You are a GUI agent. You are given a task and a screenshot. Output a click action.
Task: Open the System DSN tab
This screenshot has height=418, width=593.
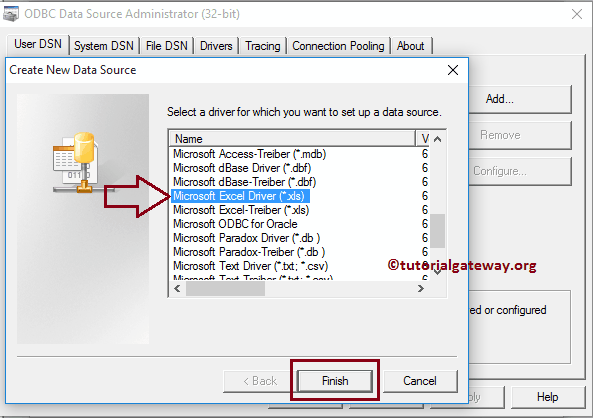[x=104, y=46]
